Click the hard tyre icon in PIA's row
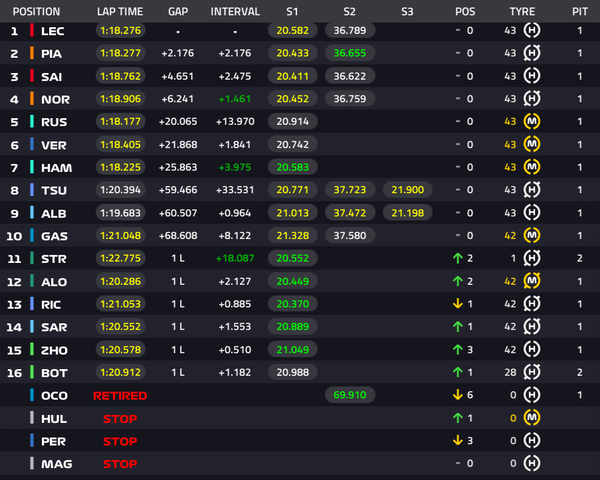600x480 pixels. [532, 53]
